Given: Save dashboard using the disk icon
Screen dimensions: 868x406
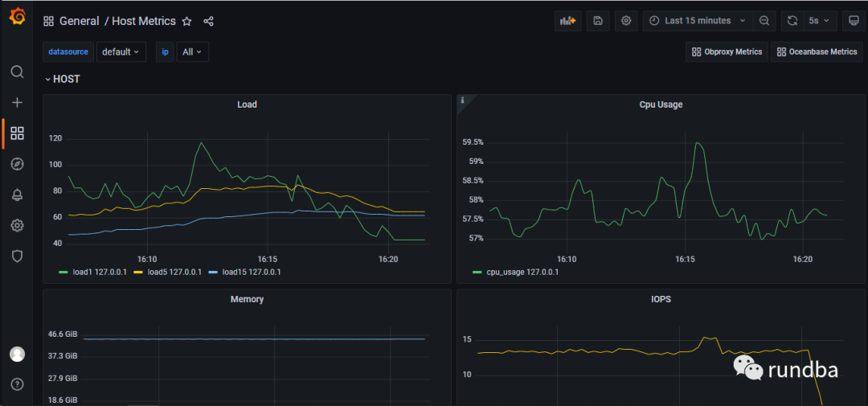Looking at the screenshot, I should 598,20.
